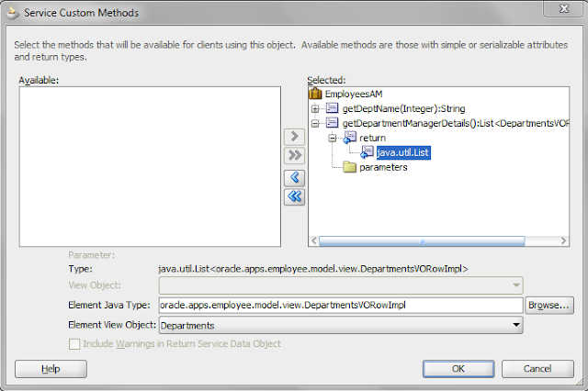Select getDeptName(Integer):String method
Image resolution: width=588 pixels, height=391 pixels.
(403, 108)
